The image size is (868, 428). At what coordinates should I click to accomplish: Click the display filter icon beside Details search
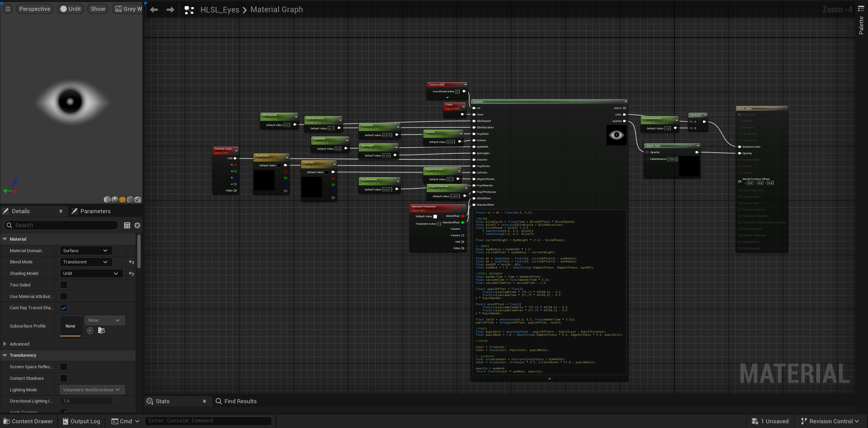click(x=127, y=225)
